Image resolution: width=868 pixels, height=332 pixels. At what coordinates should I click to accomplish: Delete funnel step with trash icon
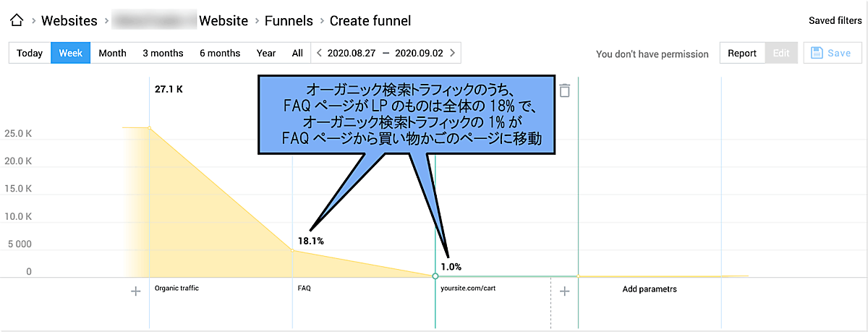(x=565, y=90)
